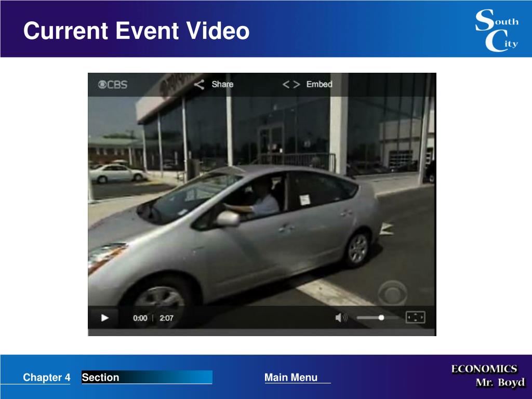Click the 2:07 duration text

pyautogui.click(x=167, y=318)
